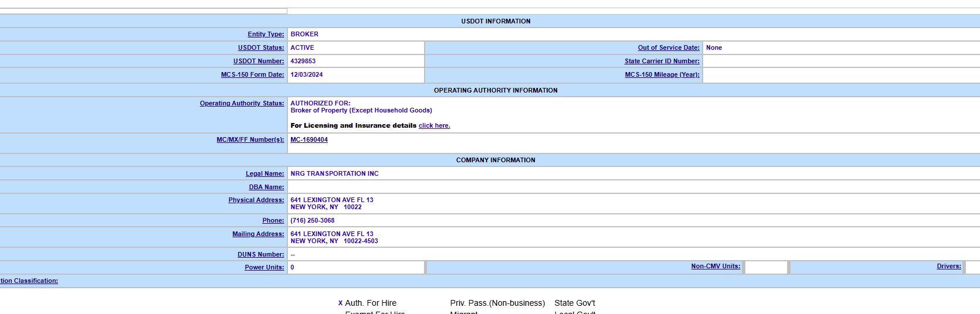Open the Legal Name help link

(265, 174)
